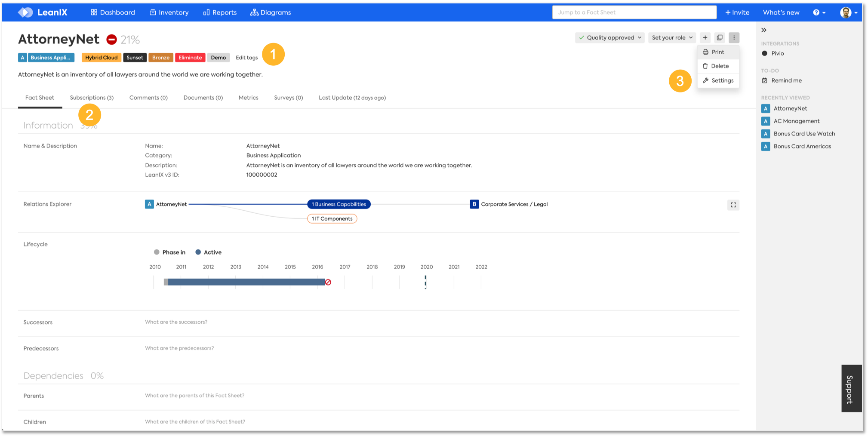Open the Dashboard page
The height and width of the screenshot is (436, 868).
(x=113, y=12)
